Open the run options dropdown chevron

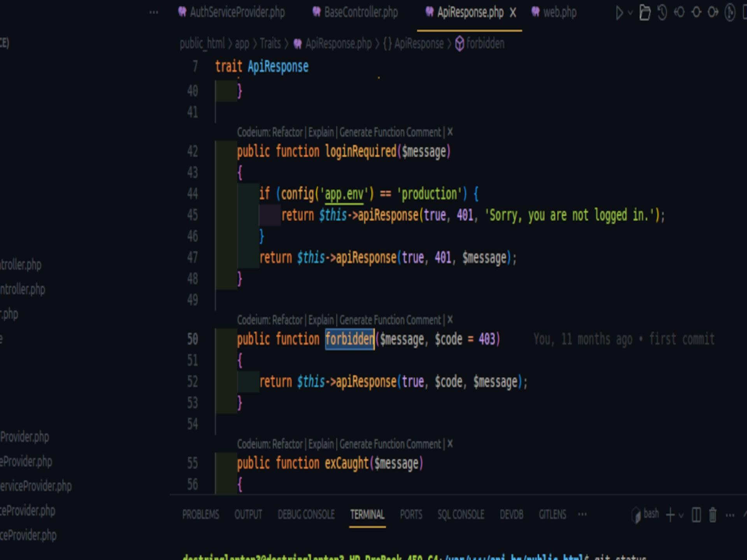(630, 13)
